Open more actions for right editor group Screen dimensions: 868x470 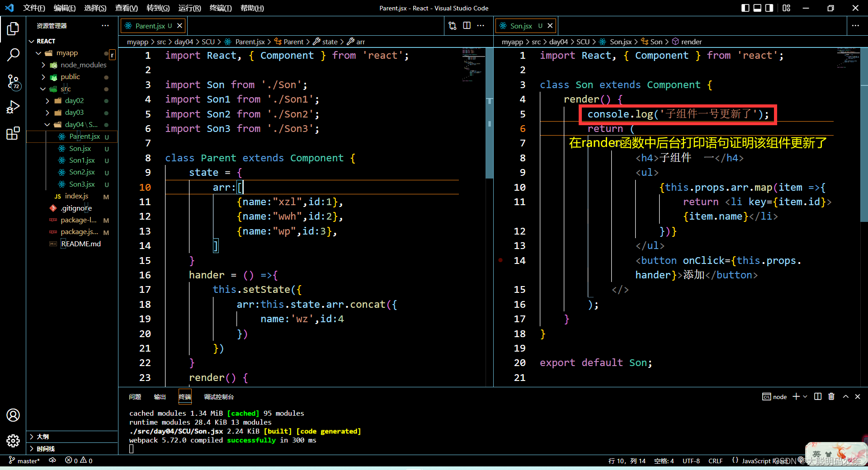pyautogui.click(x=855, y=26)
